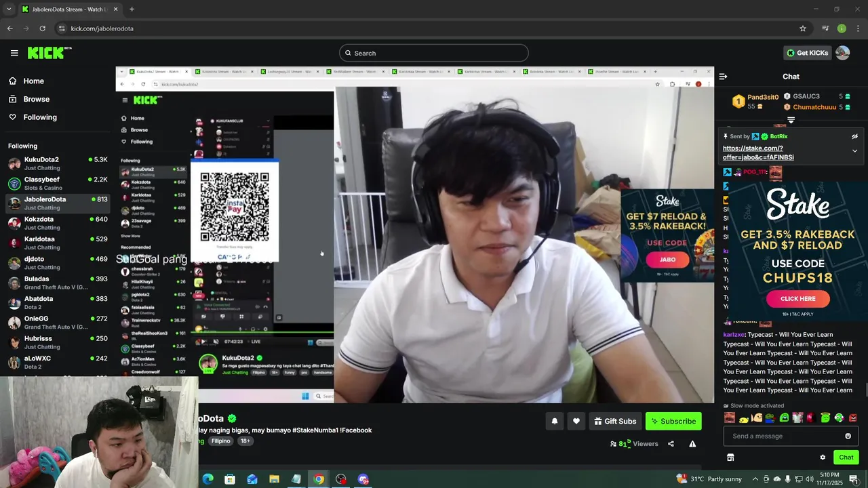Screen dimensions: 868x488
Task: Open Abatdota channel in sidebar
Action: pos(58,302)
